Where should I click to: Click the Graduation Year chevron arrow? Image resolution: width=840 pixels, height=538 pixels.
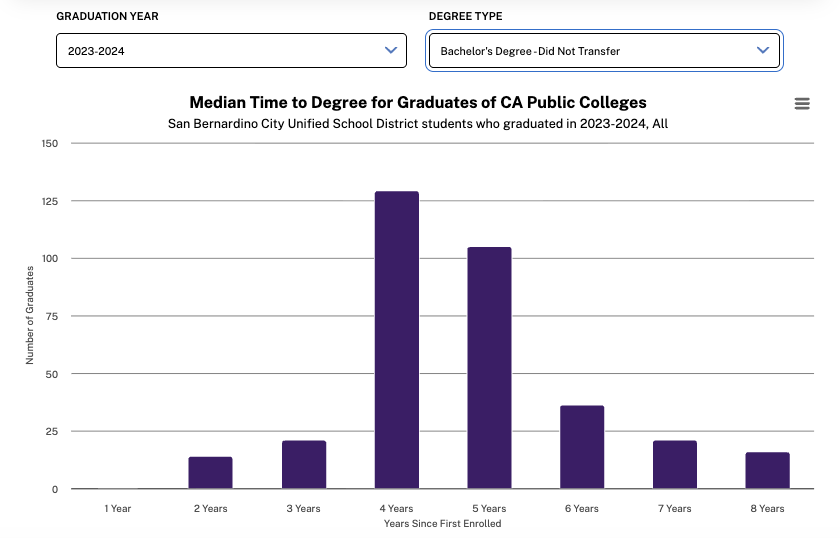391,50
